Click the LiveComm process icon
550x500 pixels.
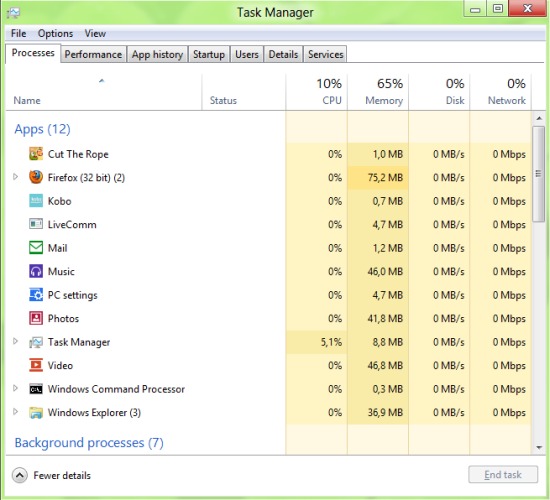[x=36, y=224]
